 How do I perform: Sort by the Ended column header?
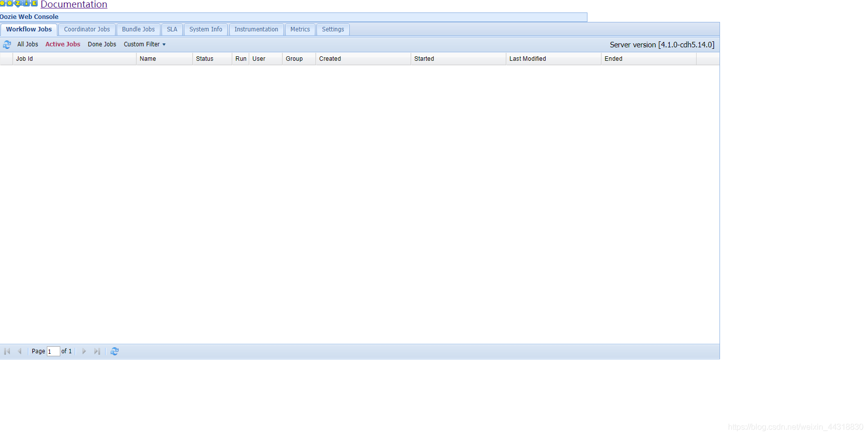649,59
